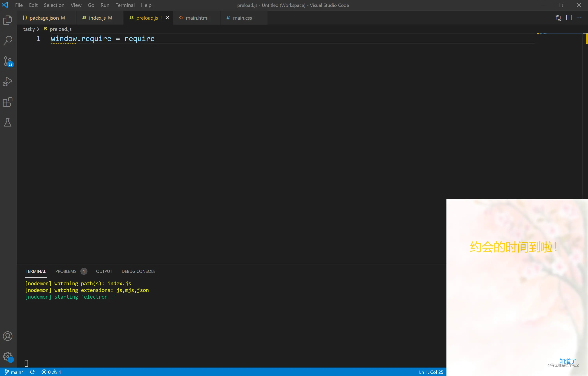Click the Search icon in activity bar
Viewport: 588px width, 376px height.
8,40
